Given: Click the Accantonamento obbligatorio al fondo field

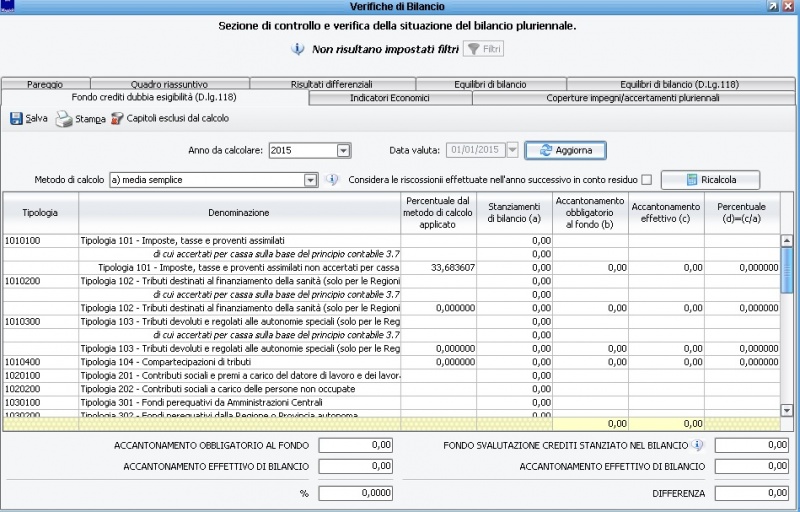Looking at the screenshot, I should click(x=356, y=445).
